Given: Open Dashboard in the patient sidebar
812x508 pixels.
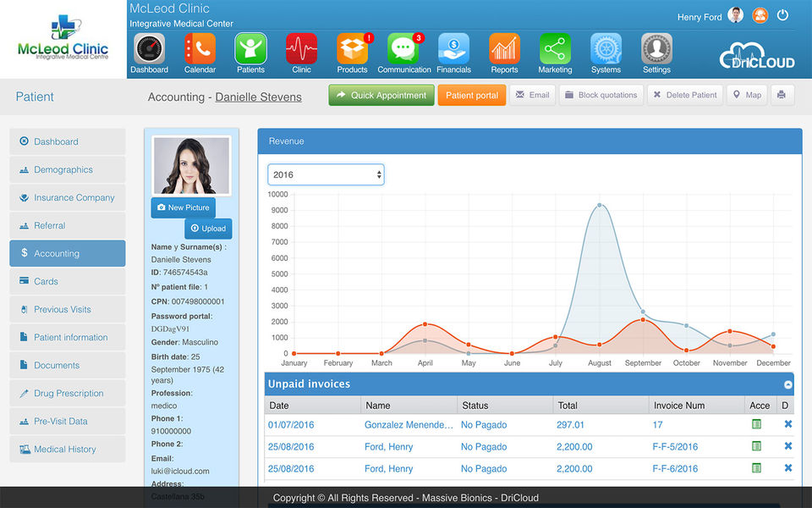Looking at the screenshot, I should click(68, 141).
